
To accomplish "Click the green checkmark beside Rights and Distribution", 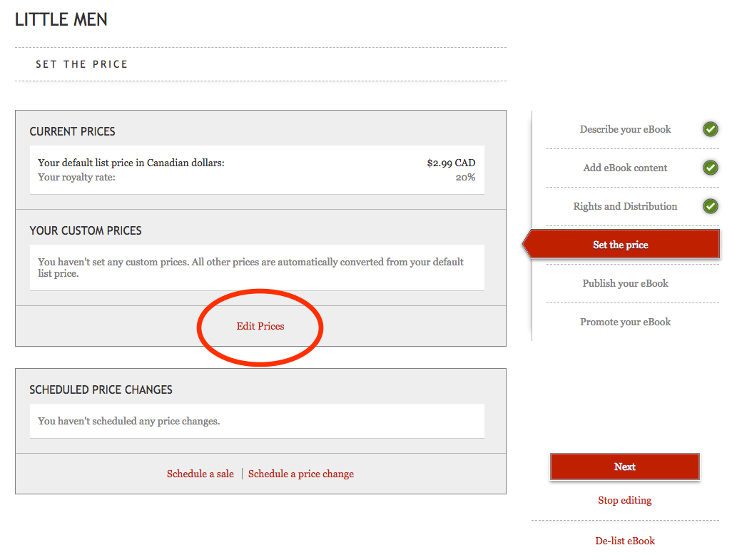I will [710, 206].
